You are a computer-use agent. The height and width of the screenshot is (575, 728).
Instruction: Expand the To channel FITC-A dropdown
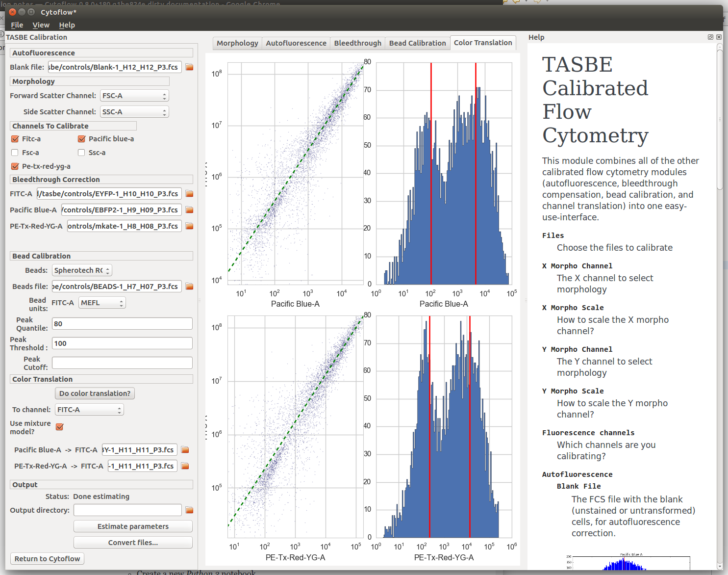[89, 410]
